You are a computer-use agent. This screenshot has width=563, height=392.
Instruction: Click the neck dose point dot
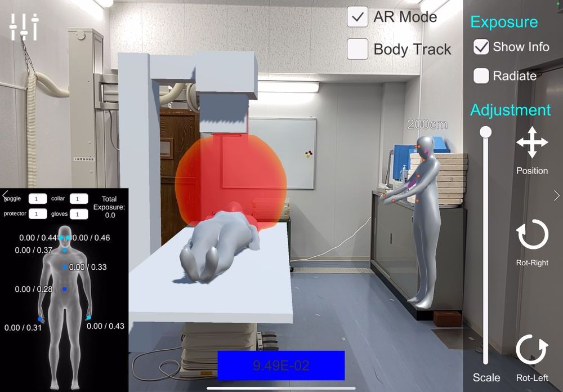pos(65,250)
